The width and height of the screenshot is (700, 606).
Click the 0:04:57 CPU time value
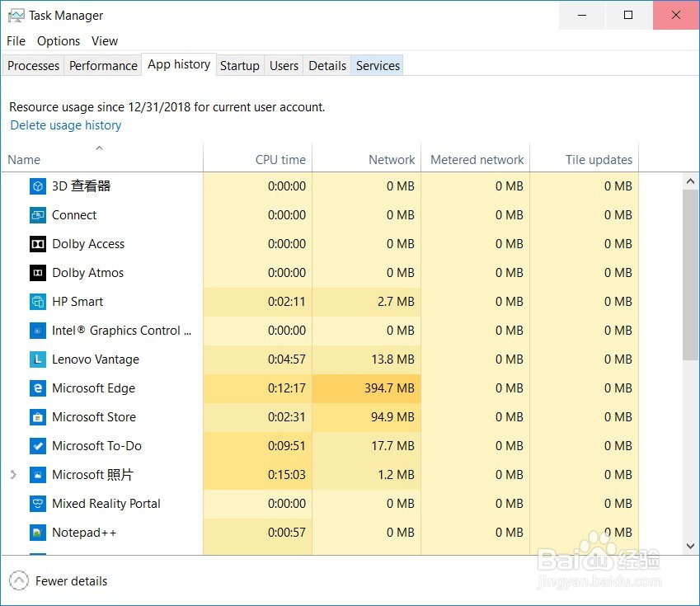click(x=287, y=359)
